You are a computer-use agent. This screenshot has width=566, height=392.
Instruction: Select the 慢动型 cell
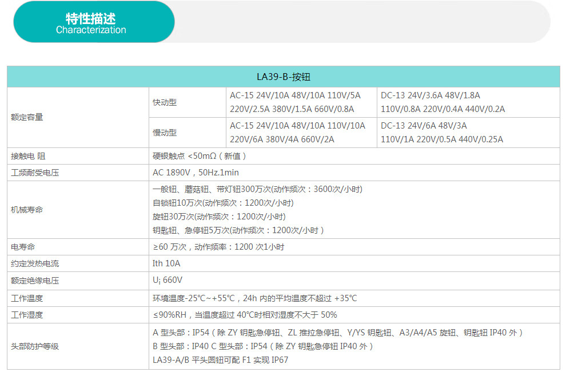[165, 133]
